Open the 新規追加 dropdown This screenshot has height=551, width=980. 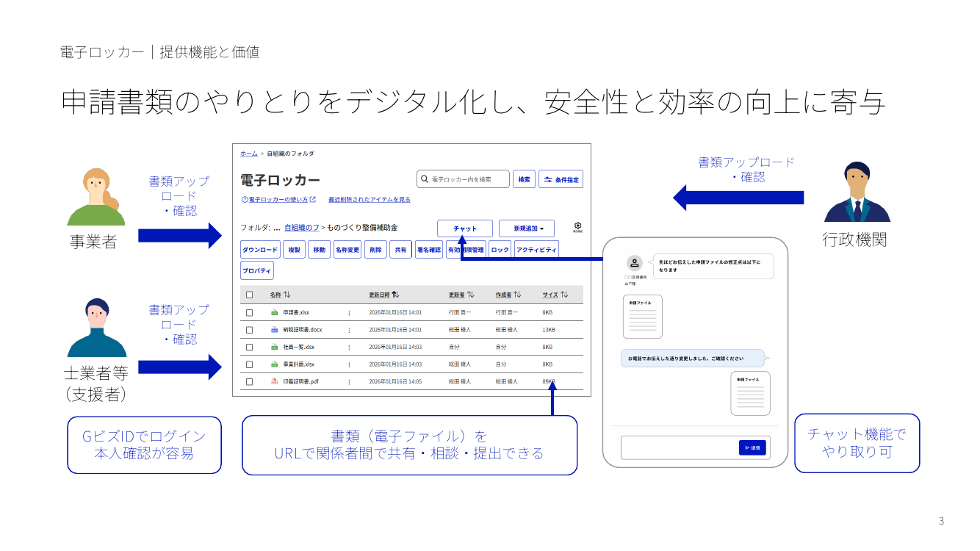pos(527,228)
